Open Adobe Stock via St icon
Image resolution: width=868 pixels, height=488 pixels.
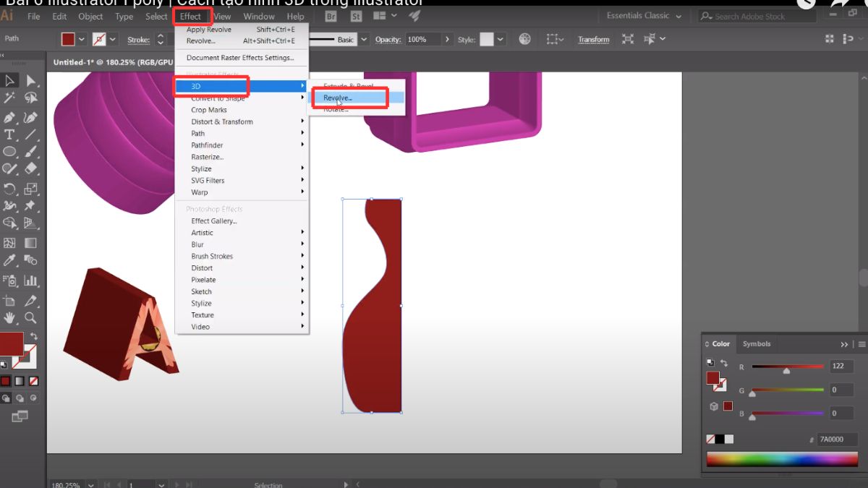tap(356, 16)
